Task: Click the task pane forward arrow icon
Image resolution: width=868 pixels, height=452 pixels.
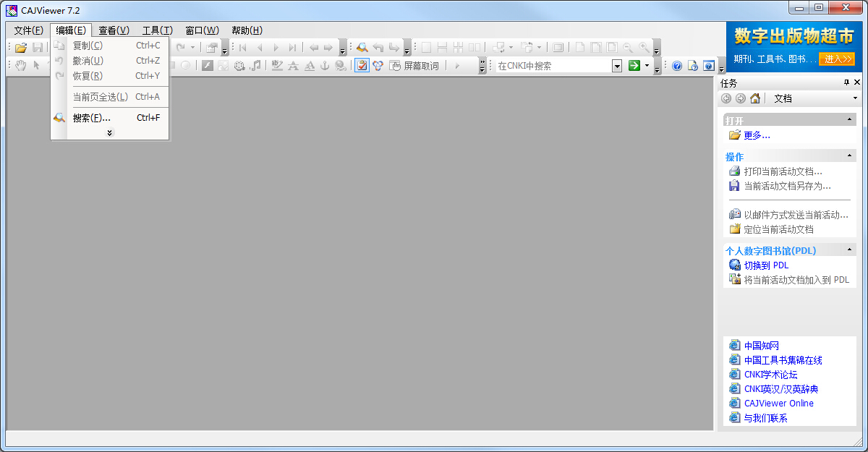Action: (741, 98)
